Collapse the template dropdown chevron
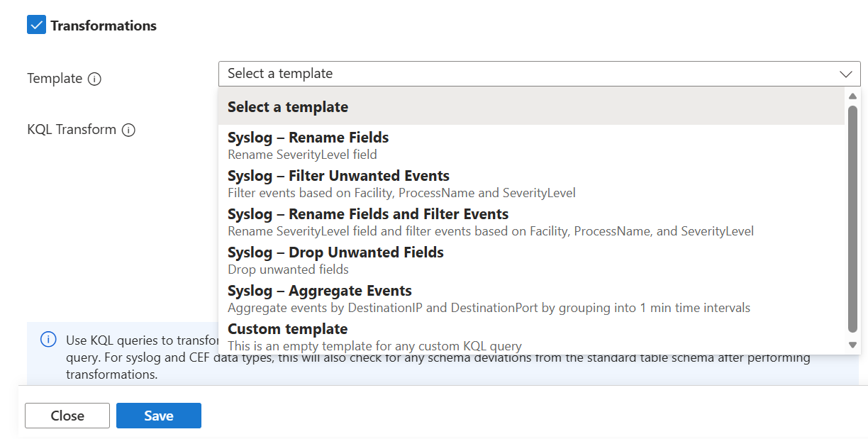The image size is (868, 439). [x=845, y=74]
